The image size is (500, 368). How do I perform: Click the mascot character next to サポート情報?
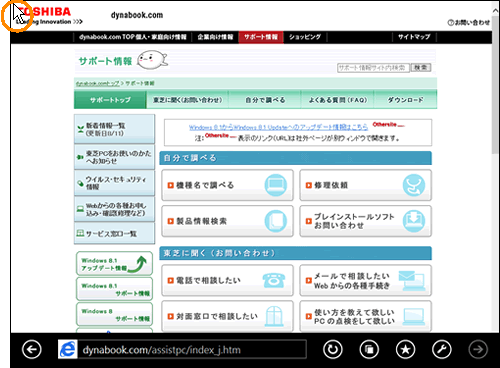click(x=152, y=60)
